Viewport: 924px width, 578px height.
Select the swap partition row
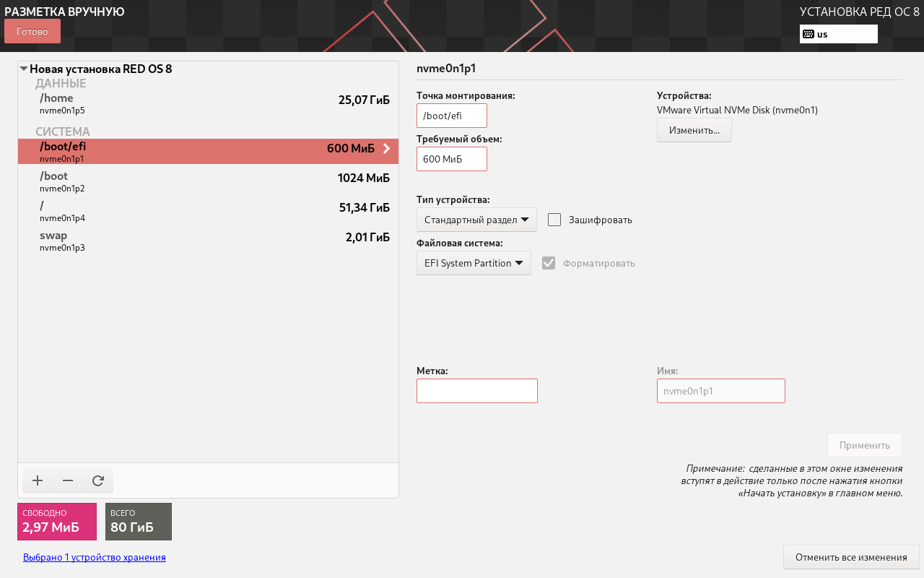click(x=208, y=241)
